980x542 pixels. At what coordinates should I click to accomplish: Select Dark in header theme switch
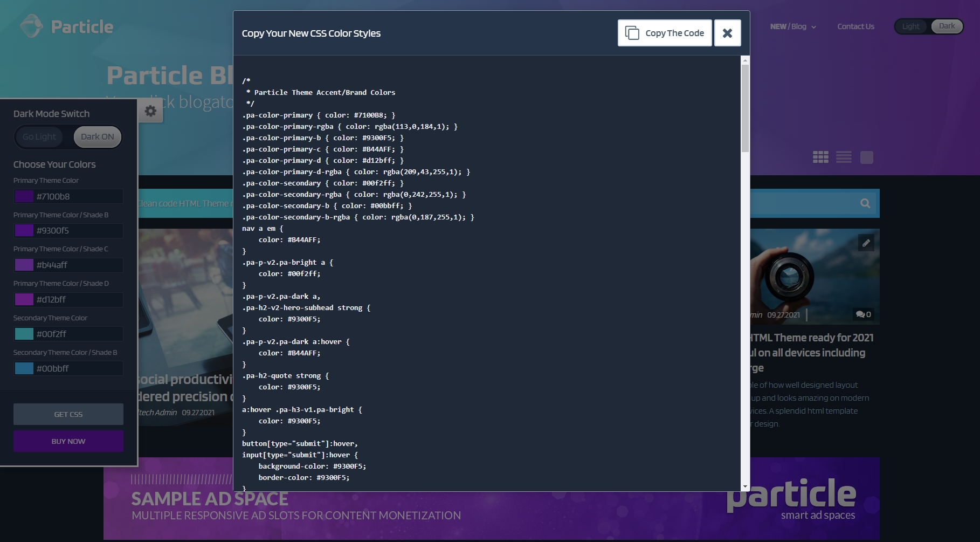click(947, 26)
